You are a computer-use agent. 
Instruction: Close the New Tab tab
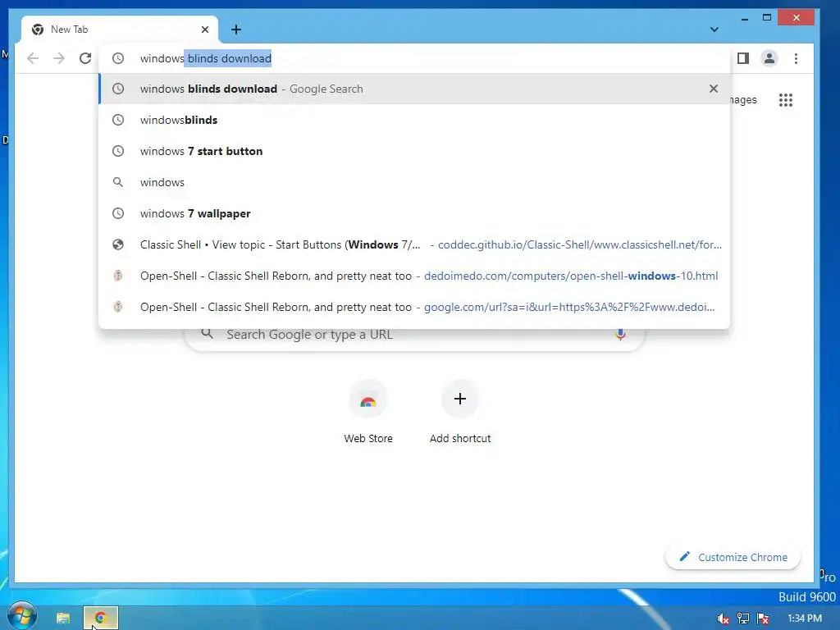204,30
